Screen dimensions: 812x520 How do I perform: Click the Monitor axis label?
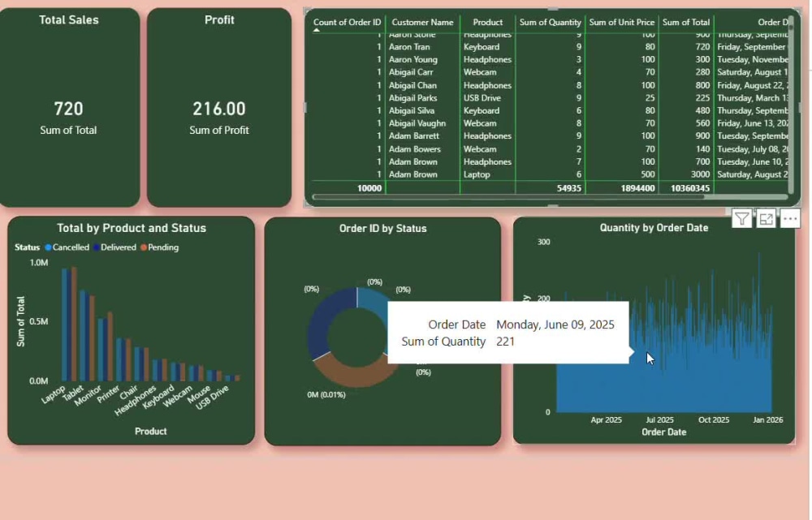[x=88, y=396]
